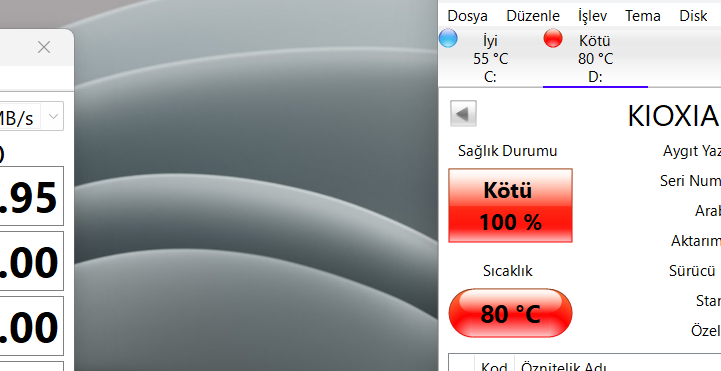Open the Disk menu
721x371 pixels.
[x=693, y=16]
